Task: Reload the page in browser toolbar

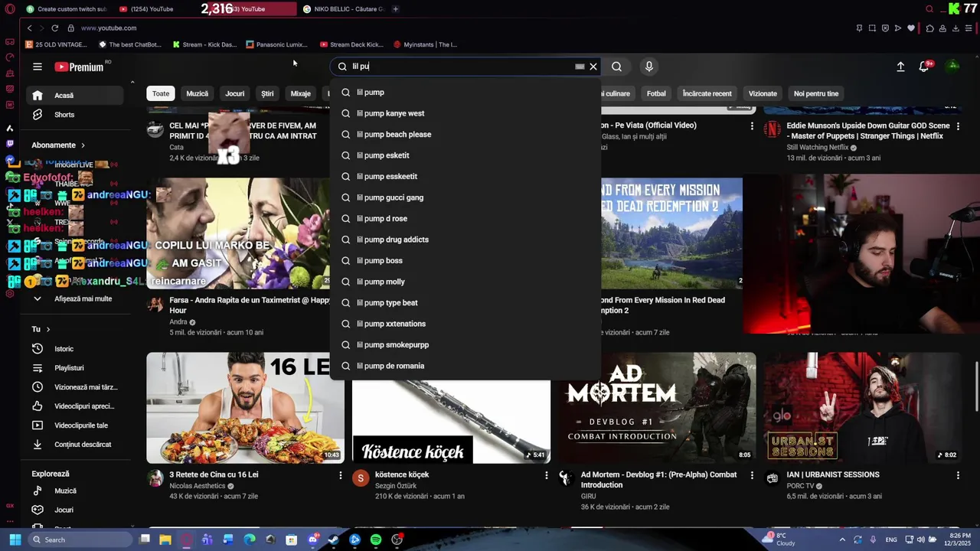Action: point(55,28)
